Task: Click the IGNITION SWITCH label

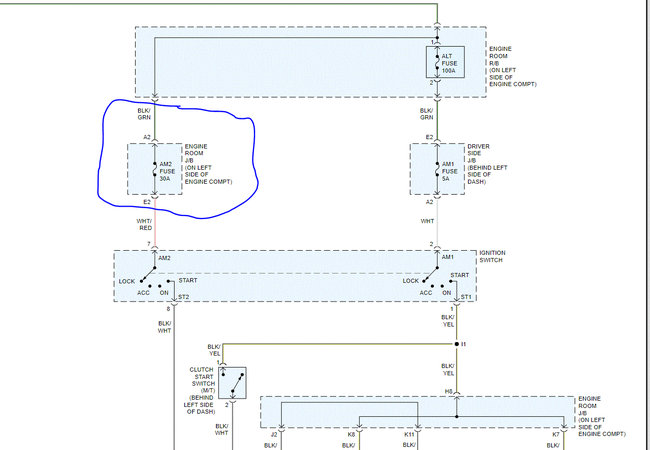Action: click(x=492, y=256)
